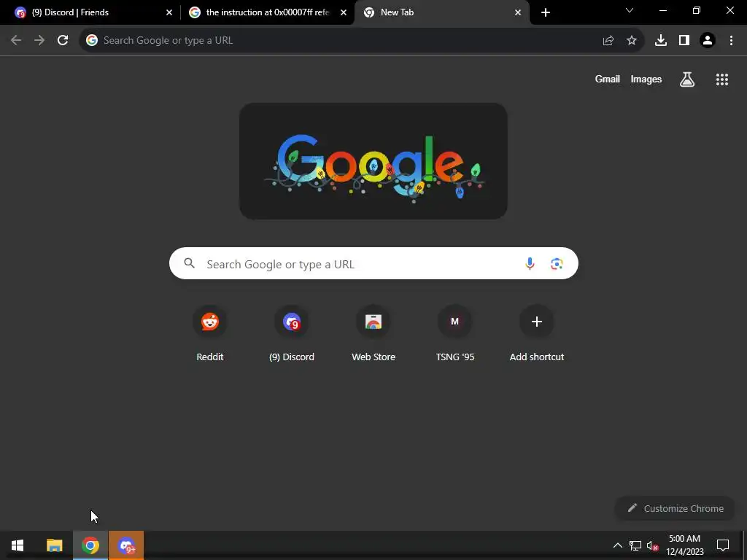Close the Discord | Friends tab
The width and height of the screenshot is (747, 560).
(169, 12)
